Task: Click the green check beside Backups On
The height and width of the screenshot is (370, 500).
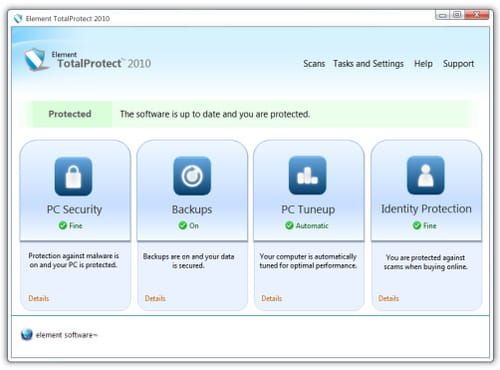Action: [182, 226]
